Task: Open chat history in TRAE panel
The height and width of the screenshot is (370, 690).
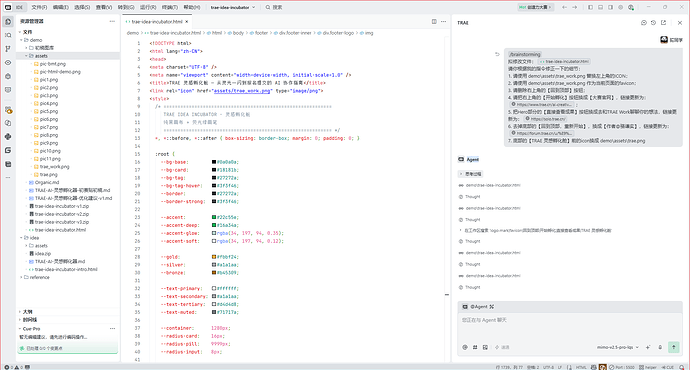Action: point(653,23)
